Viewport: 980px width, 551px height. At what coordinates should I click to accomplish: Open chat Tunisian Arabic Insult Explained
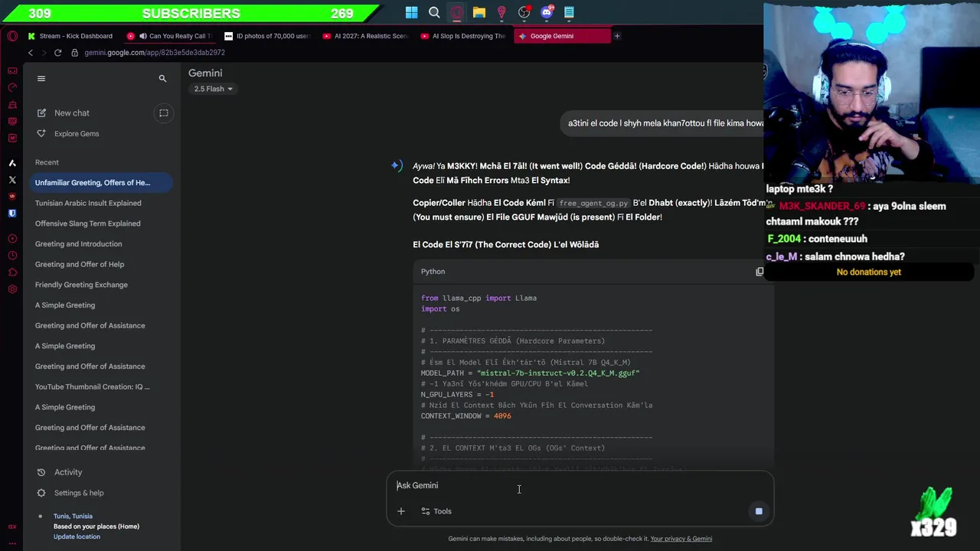coord(88,203)
